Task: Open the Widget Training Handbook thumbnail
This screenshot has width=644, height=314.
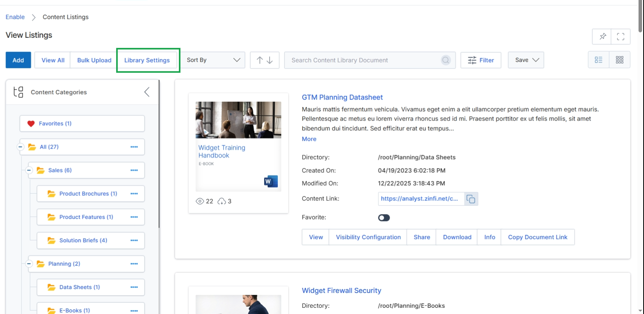Action: [x=238, y=146]
